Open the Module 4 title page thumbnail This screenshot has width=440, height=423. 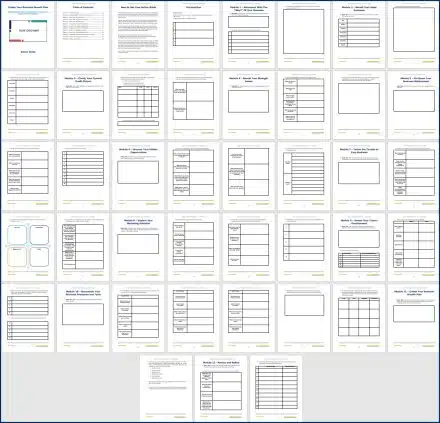(x=249, y=105)
